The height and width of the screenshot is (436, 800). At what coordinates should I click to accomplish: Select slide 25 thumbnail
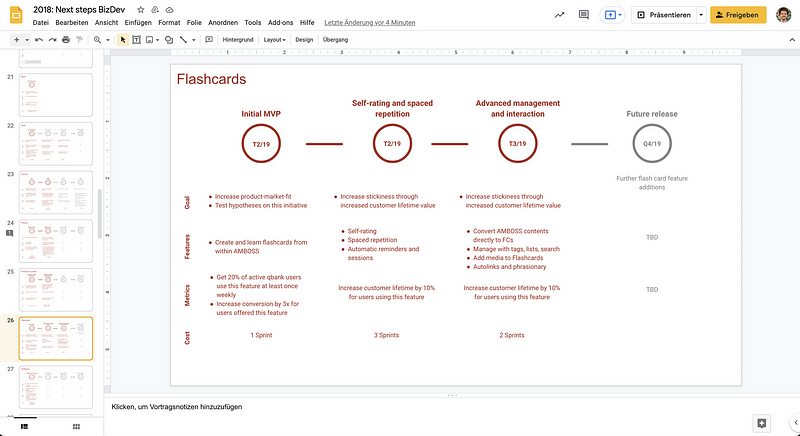coord(56,290)
